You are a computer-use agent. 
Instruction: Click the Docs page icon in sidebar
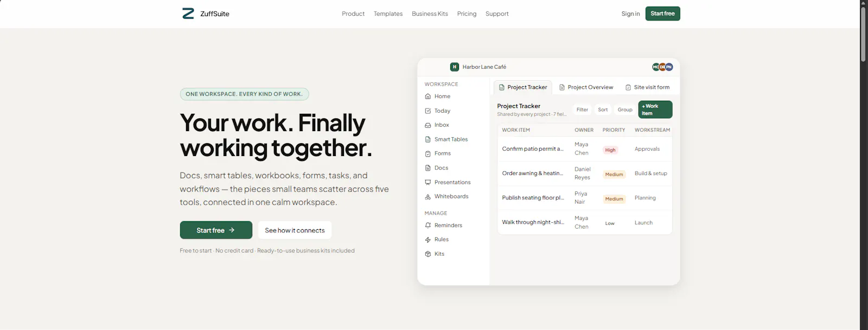[x=428, y=168]
